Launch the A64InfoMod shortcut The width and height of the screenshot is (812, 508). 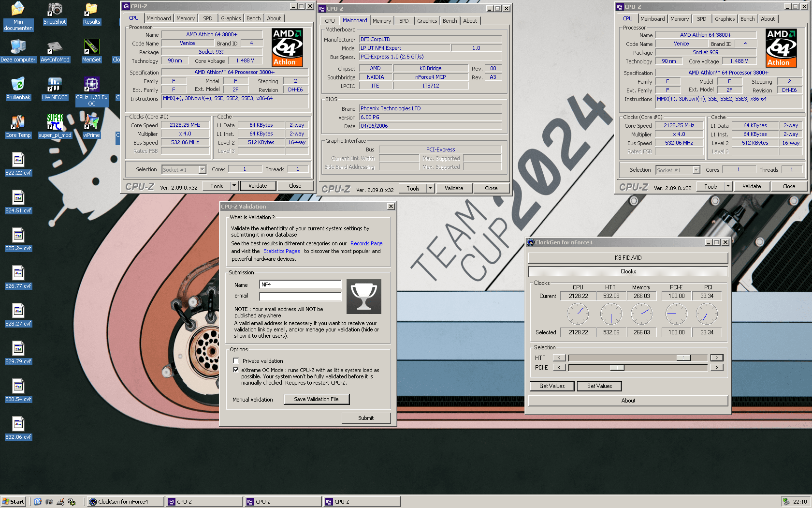click(x=55, y=51)
